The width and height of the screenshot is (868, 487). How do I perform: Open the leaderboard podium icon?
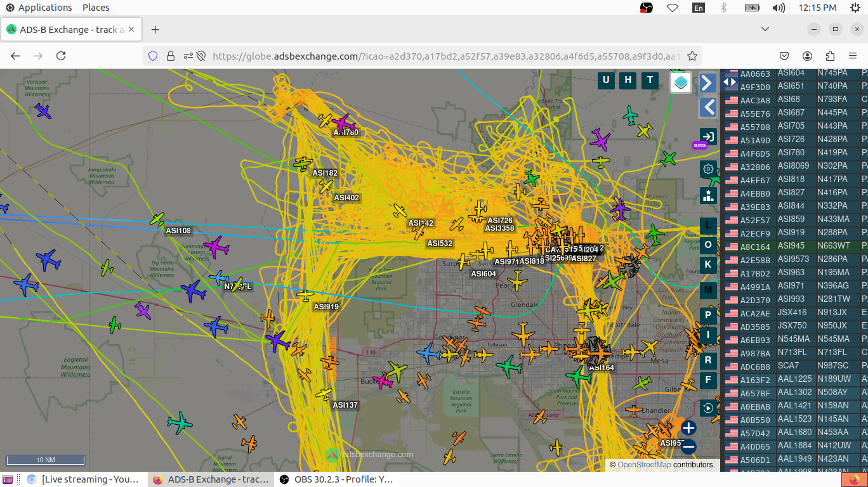(x=708, y=195)
